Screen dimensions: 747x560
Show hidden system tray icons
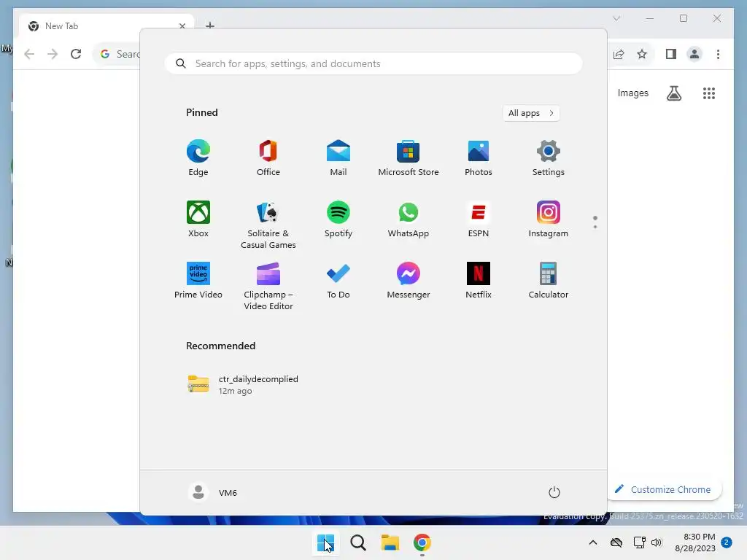[593, 542]
